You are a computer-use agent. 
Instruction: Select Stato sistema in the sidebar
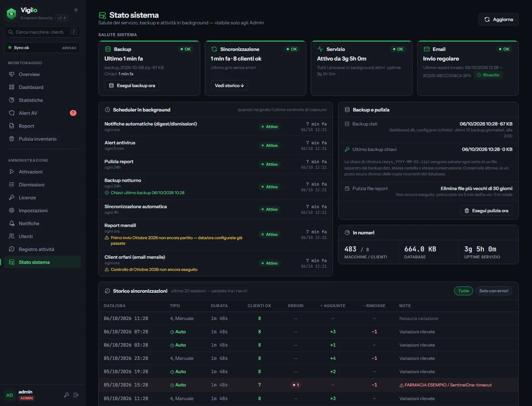pyautogui.click(x=42, y=262)
